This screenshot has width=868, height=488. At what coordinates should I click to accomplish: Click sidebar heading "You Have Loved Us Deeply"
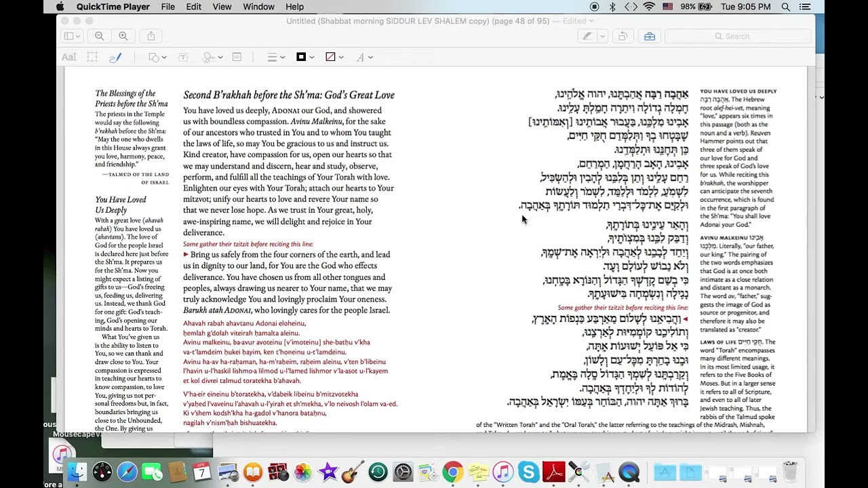121,205
